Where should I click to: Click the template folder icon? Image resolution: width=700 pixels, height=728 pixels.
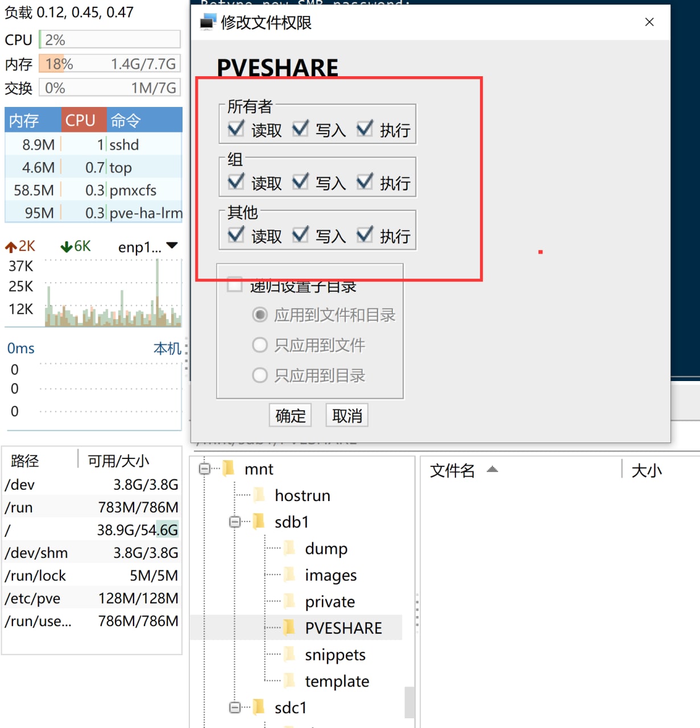click(x=289, y=680)
